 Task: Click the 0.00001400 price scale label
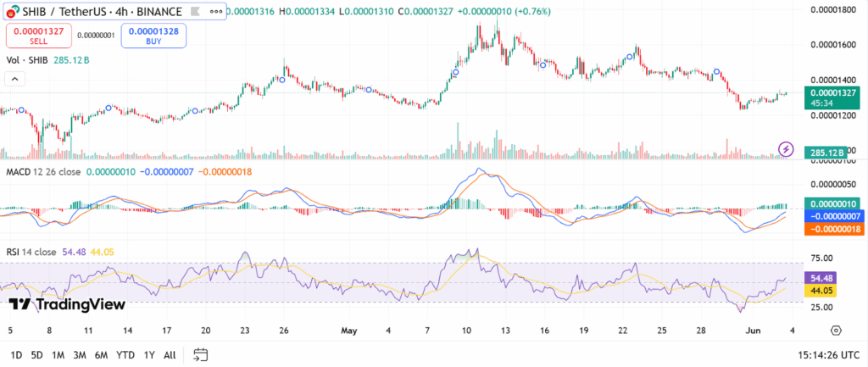(832, 81)
